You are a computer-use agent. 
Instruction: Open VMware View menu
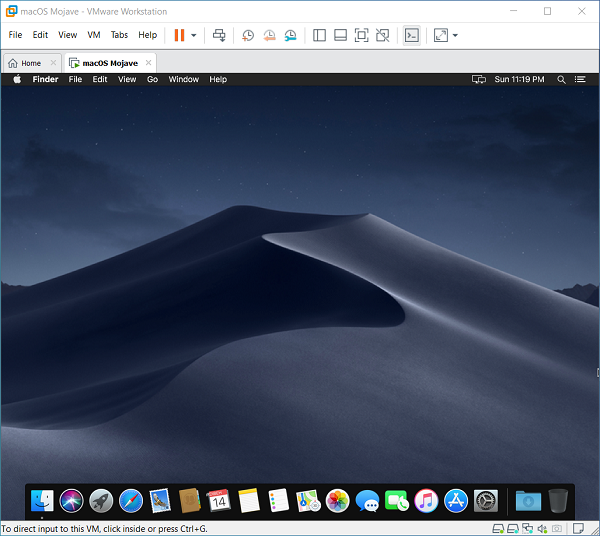pos(68,35)
